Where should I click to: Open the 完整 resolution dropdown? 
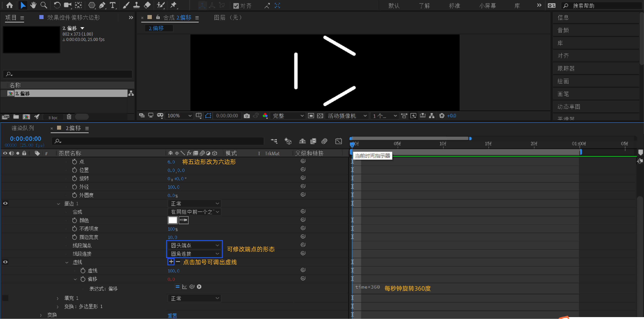pos(288,116)
